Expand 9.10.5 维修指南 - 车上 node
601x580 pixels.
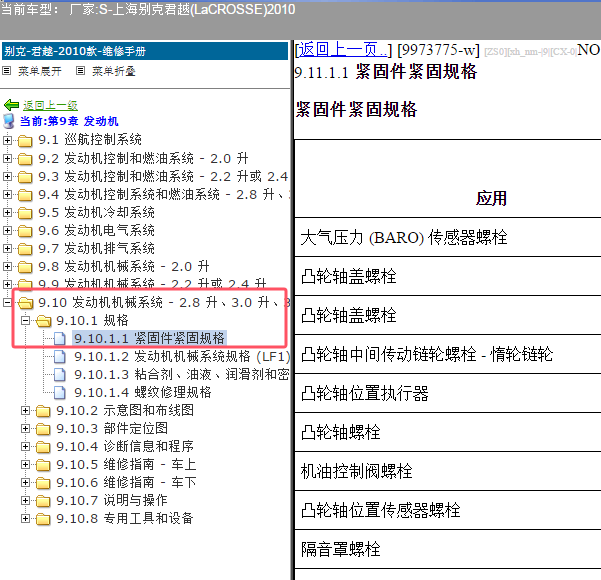25,464
